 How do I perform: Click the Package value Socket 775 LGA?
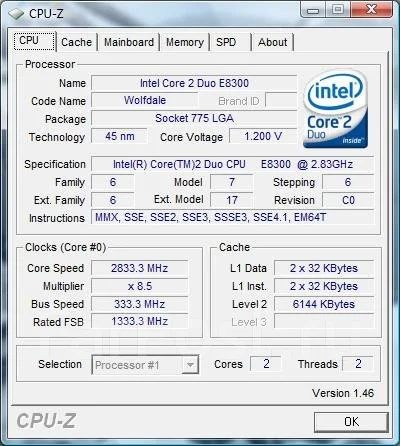194,118
